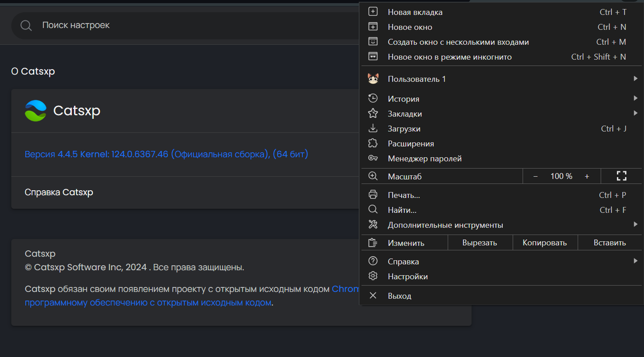The image size is (644, 357).
Task: Click the additional tools wrench icon
Action: (373, 225)
